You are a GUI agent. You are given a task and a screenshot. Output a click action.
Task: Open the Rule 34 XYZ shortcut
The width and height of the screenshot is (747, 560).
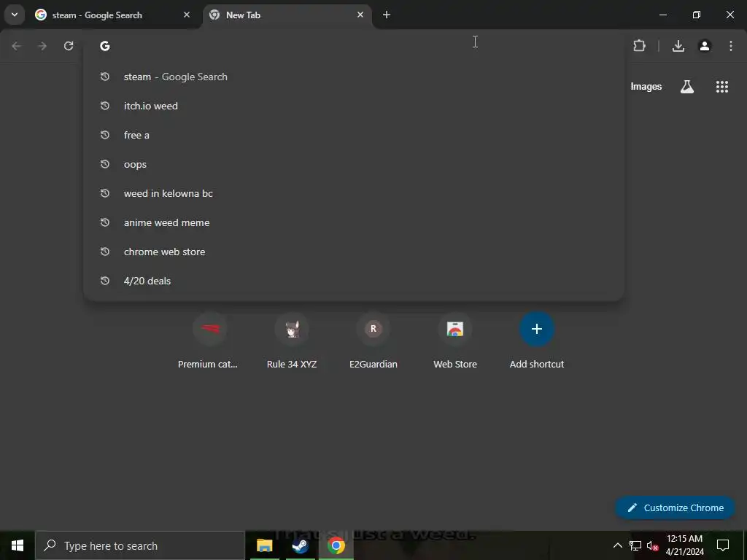tap(292, 341)
